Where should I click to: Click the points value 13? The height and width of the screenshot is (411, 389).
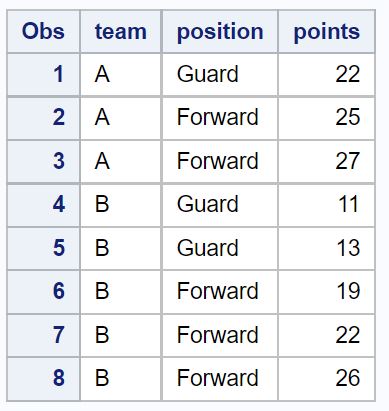[x=327, y=248]
